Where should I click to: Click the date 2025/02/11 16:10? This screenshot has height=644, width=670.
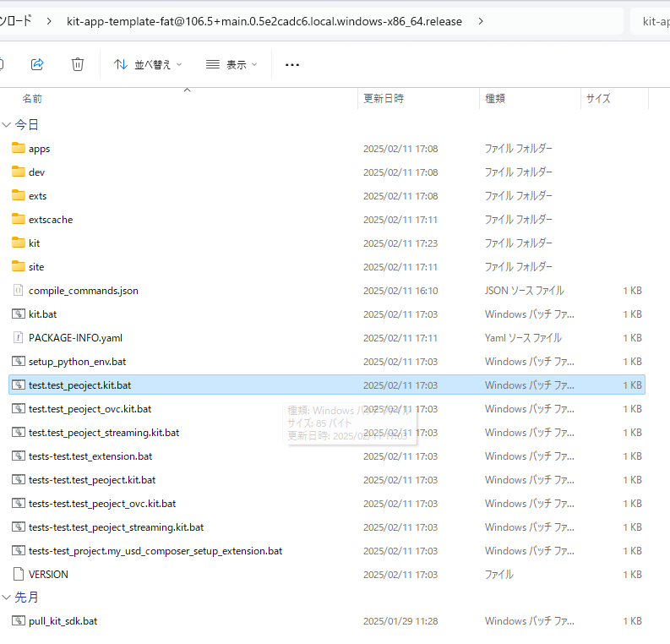pyautogui.click(x=400, y=291)
